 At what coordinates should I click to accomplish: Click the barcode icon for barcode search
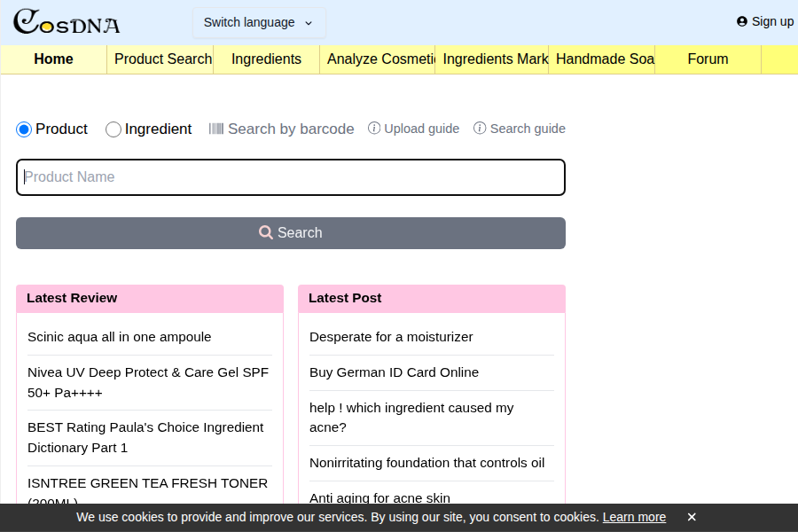click(215, 129)
